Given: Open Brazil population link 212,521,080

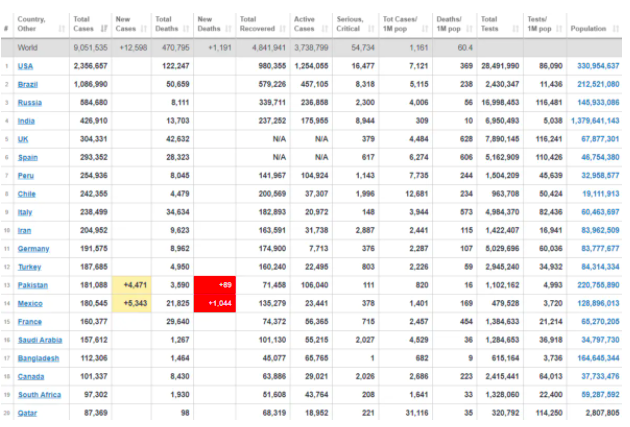Looking at the screenshot, I should (598, 84).
